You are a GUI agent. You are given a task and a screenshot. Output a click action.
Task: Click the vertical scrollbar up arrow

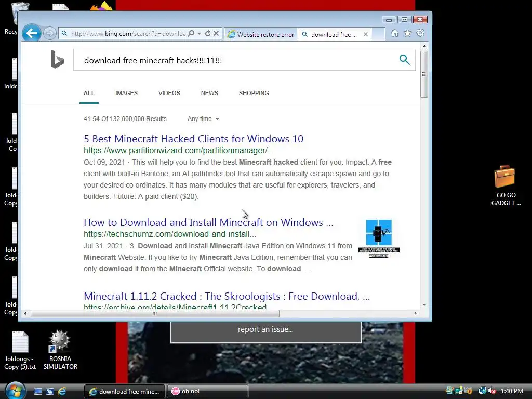coord(424,46)
